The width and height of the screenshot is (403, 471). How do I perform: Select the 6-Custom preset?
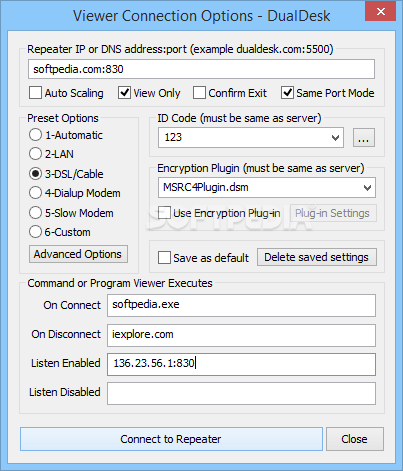(x=35, y=232)
